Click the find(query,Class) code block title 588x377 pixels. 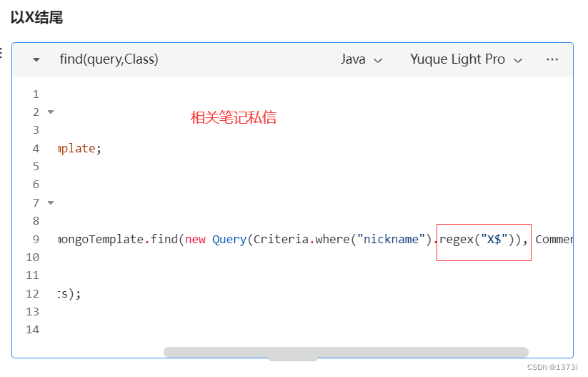[x=109, y=59]
